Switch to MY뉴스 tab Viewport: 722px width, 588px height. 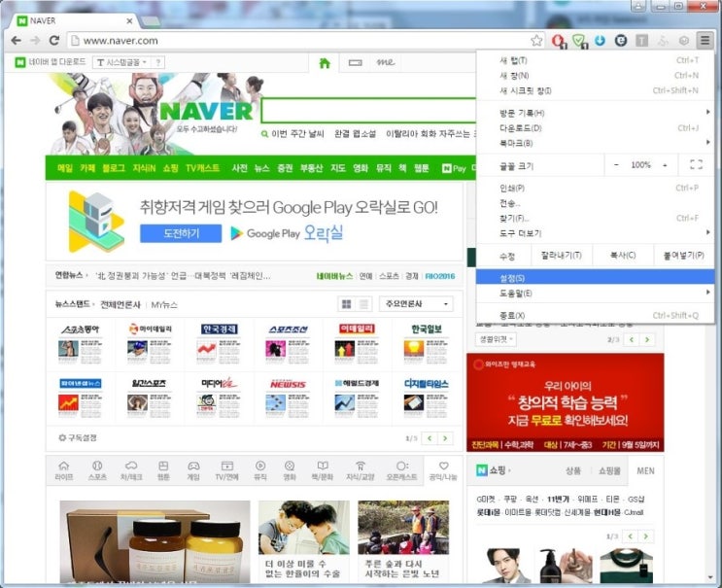(164, 304)
